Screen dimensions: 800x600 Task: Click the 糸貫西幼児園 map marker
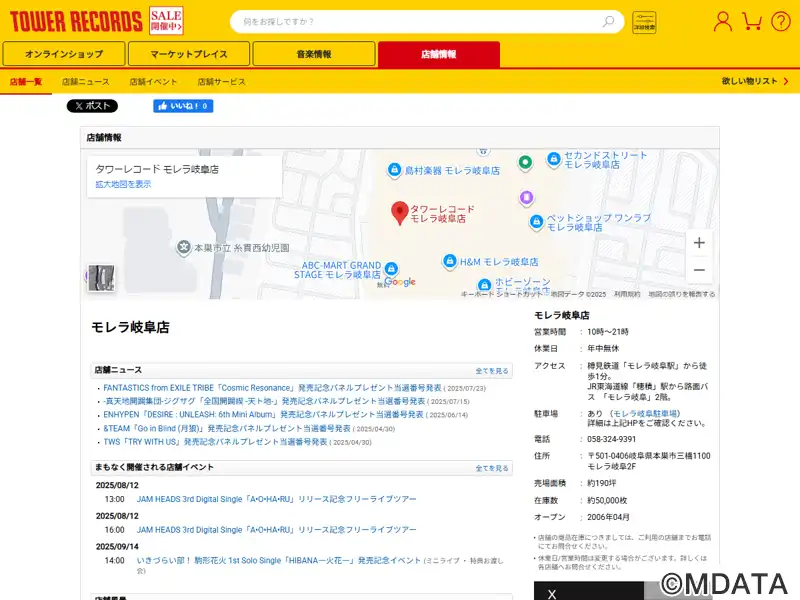(x=184, y=247)
